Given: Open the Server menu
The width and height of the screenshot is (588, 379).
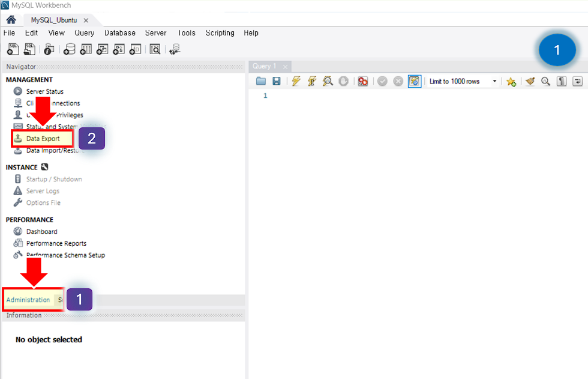Looking at the screenshot, I should click(x=155, y=33).
